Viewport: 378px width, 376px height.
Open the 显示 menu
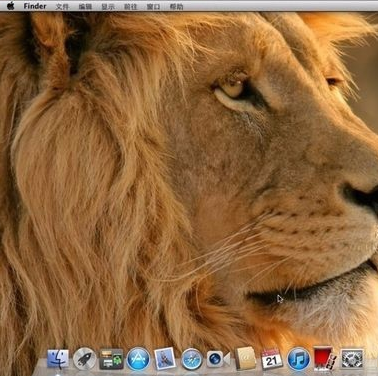pyautogui.click(x=108, y=6)
